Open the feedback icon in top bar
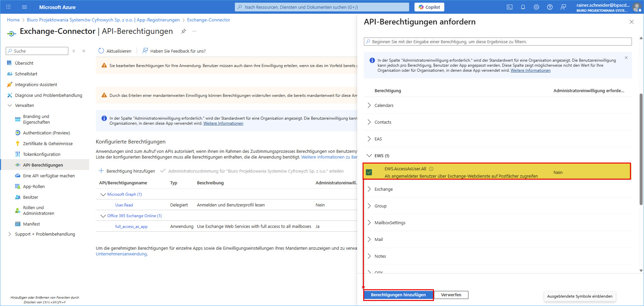This screenshot has width=644, height=306. click(563, 7)
